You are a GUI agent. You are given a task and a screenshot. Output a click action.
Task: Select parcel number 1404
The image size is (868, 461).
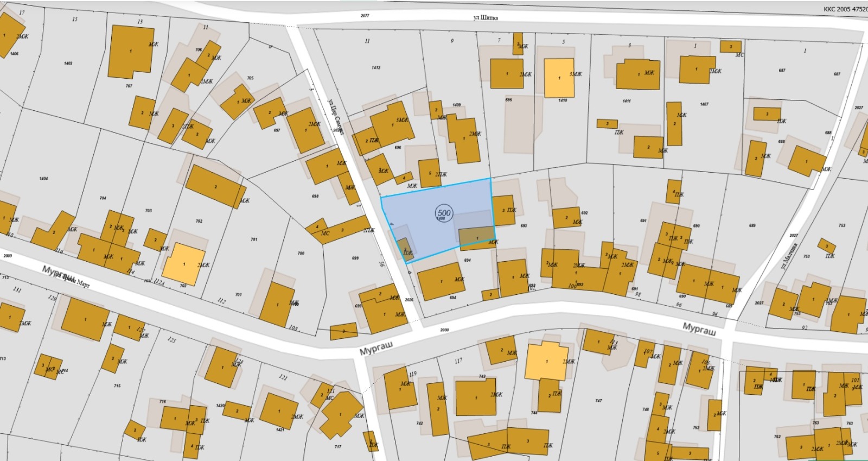tap(43, 179)
